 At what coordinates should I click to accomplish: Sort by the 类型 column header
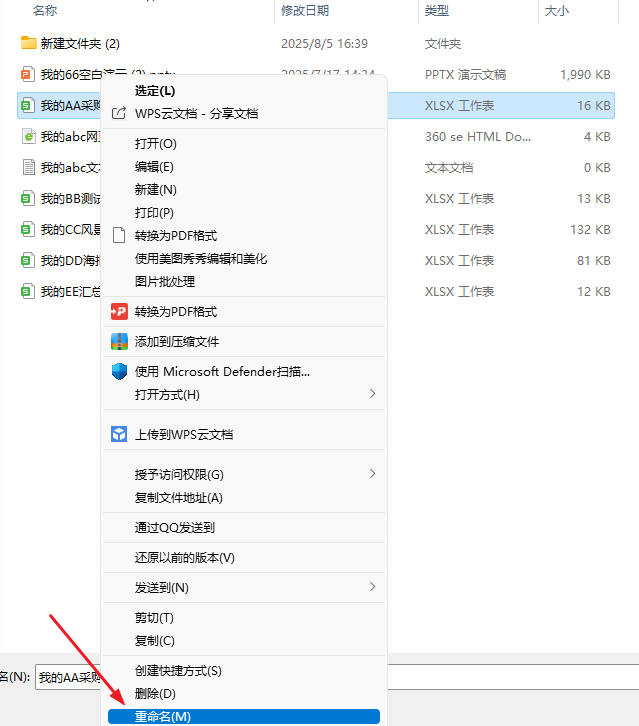437,10
